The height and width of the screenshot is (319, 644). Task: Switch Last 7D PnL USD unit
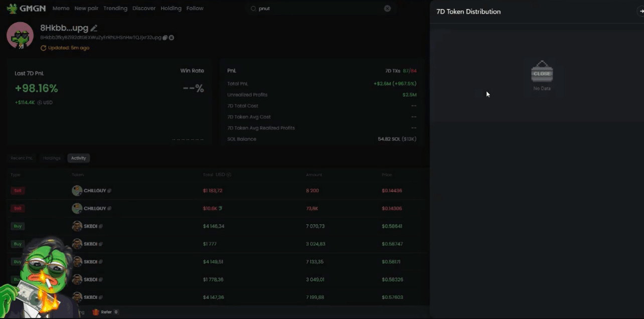(x=40, y=102)
